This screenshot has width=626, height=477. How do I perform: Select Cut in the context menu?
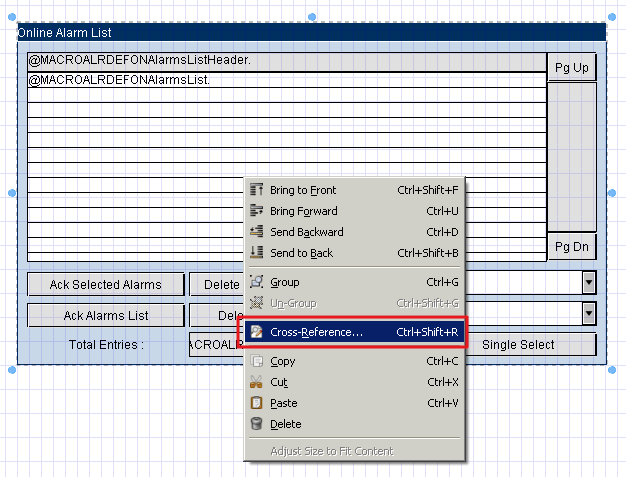(x=354, y=382)
